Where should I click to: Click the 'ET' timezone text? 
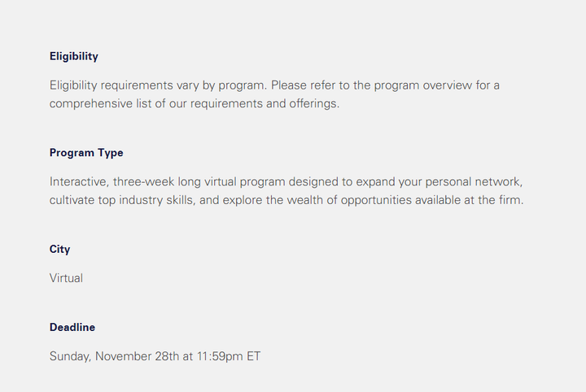point(253,356)
